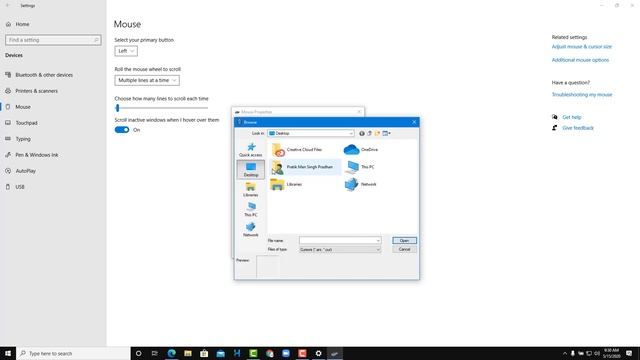Click the Find a setting search box
This screenshot has width=640, height=360.
tap(53, 40)
